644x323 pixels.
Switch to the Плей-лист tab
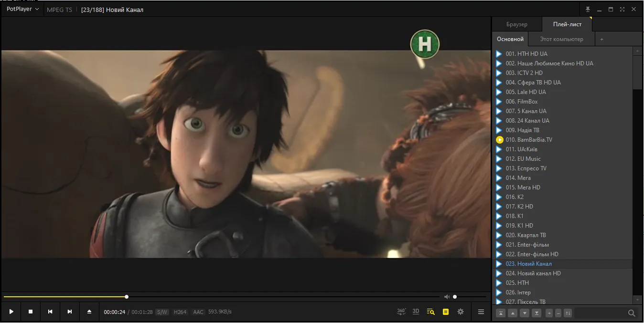tap(567, 24)
